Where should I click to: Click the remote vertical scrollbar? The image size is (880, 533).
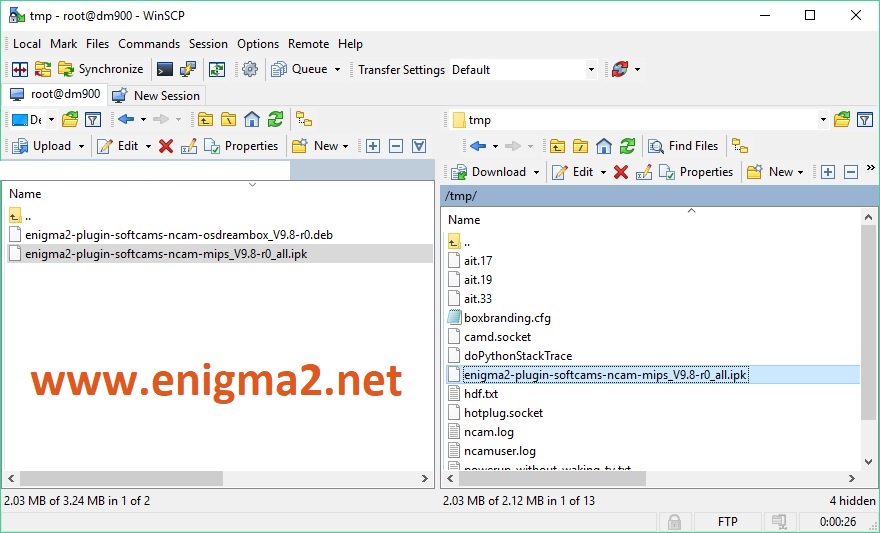click(868, 321)
